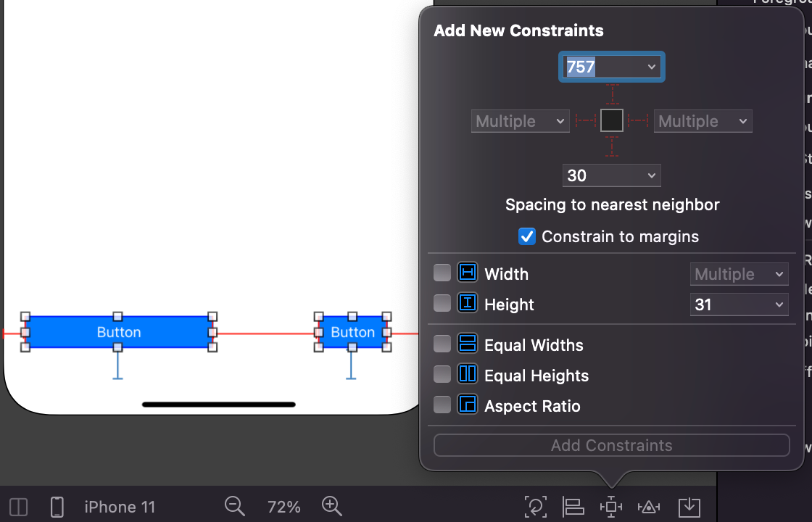The width and height of the screenshot is (812, 522).
Task: Toggle the Aspect Ratio checkbox
Action: tap(442, 406)
